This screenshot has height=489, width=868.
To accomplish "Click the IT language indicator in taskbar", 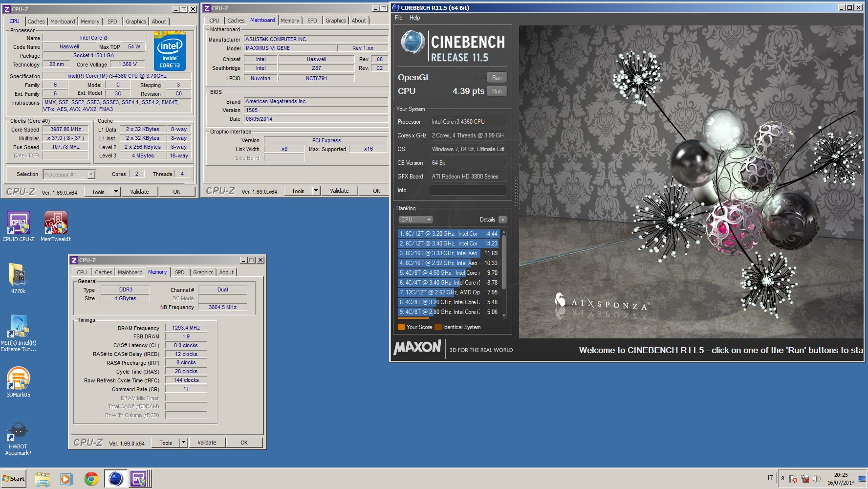I will [770, 478].
